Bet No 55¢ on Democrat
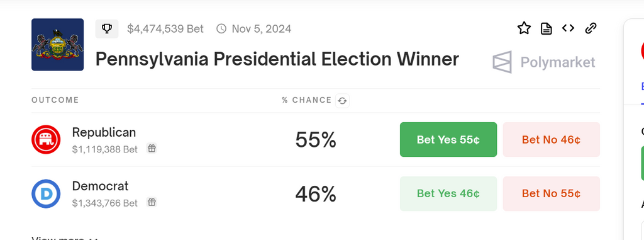Screen dimensions: 644x240 click(551, 193)
